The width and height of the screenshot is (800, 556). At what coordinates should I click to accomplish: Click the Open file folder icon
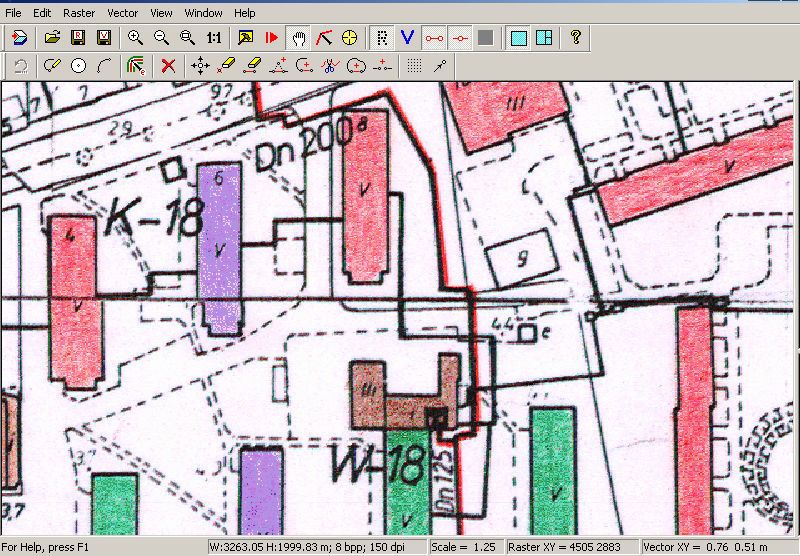[x=53, y=38]
